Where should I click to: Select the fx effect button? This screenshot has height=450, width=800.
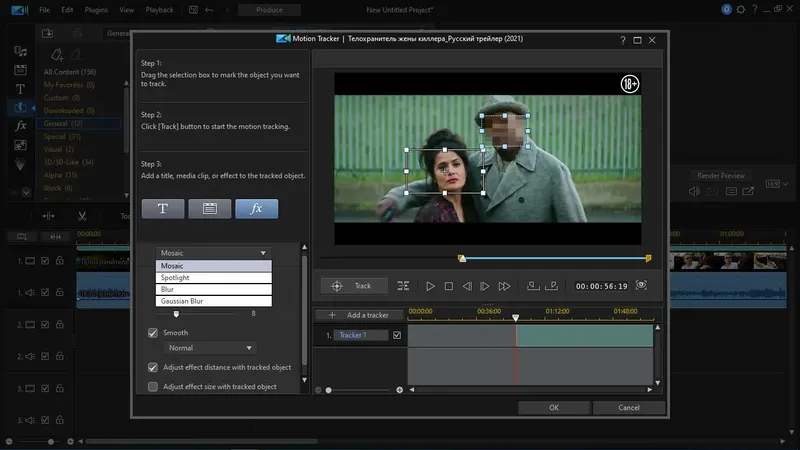point(256,209)
